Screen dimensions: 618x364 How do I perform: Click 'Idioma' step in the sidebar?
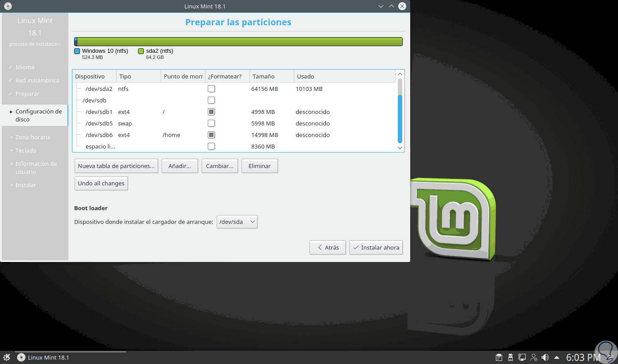[x=25, y=67]
